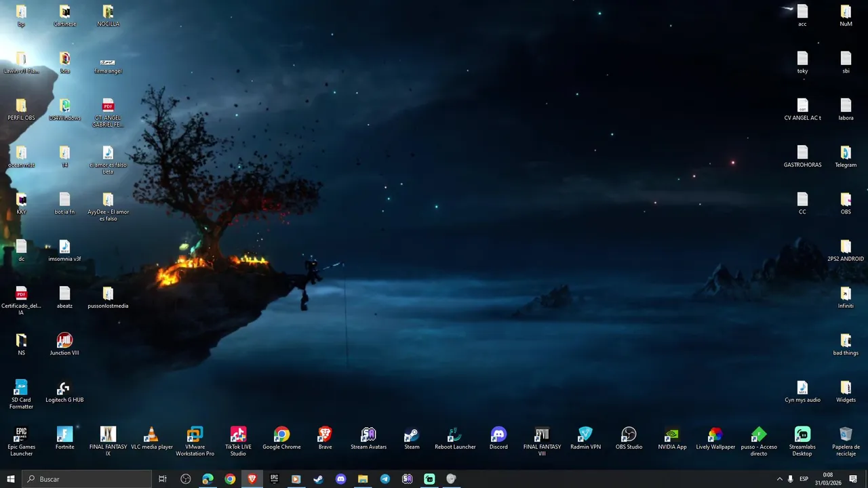The image size is (868, 488).
Task: Open Streamlabs Desktop shortcut on desktop
Action: pyautogui.click(x=802, y=441)
